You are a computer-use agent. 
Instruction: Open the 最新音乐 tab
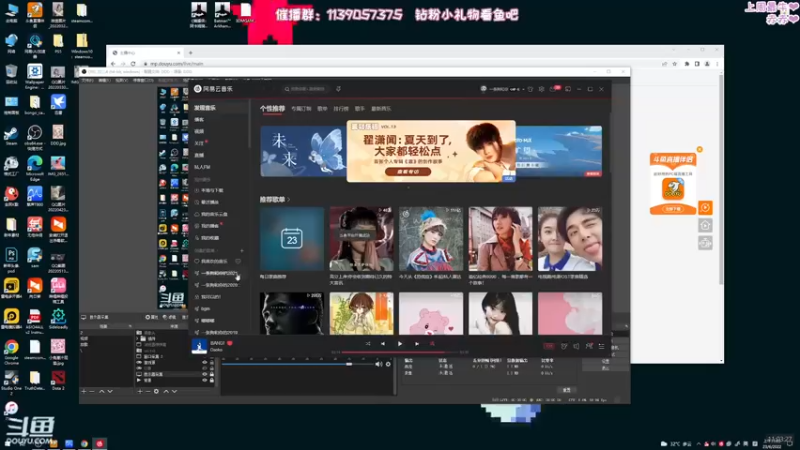tap(381, 109)
